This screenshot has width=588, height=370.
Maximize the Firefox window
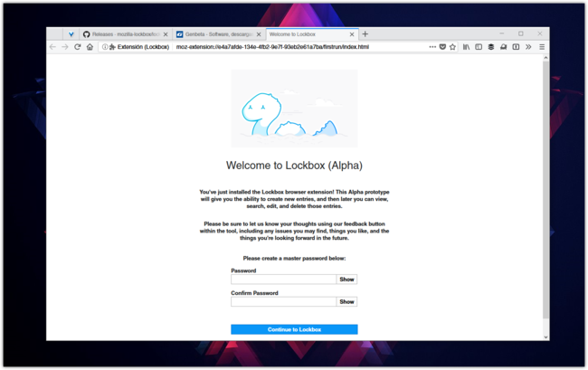521,33
